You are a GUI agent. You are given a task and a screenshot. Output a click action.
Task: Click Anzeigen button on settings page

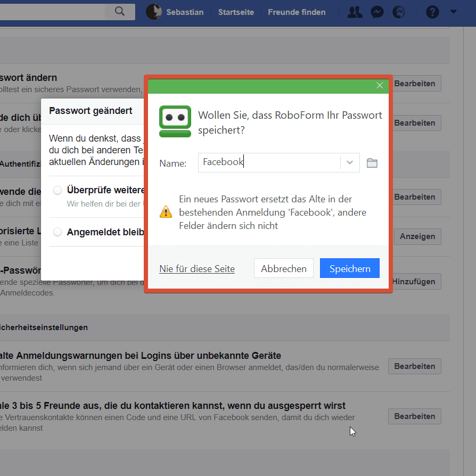[x=417, y=236]
